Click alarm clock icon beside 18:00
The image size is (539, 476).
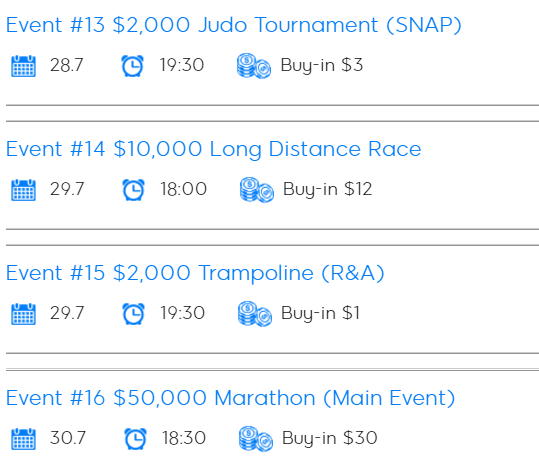tap(134, 190)
